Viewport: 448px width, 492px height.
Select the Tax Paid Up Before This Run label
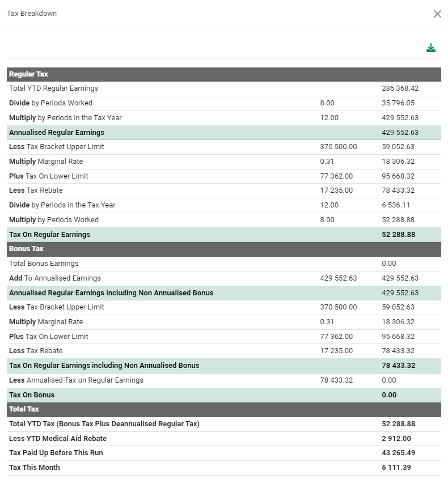pyautogui.click(x=56, y=453)
